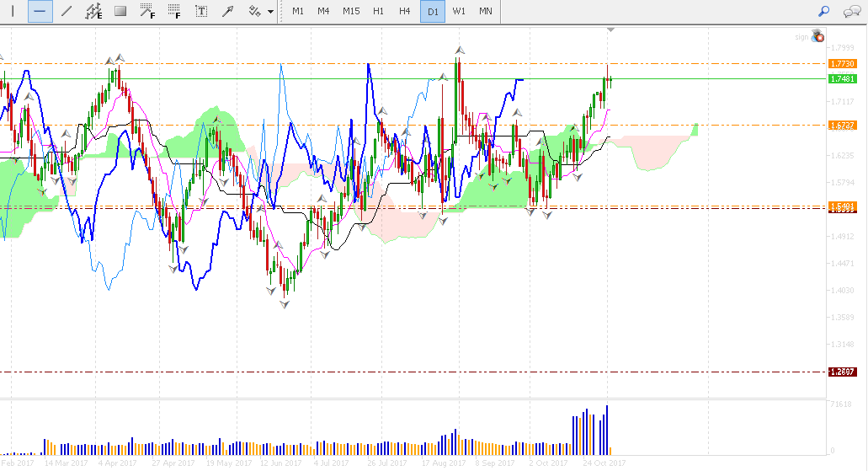Select the Fibonacci fan grid tool
Screen dimensions: 868x471
pos(174,11)
